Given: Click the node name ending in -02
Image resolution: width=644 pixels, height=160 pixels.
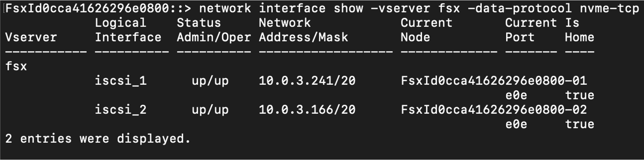Looking at the screenshot, I should click(494, 110).
